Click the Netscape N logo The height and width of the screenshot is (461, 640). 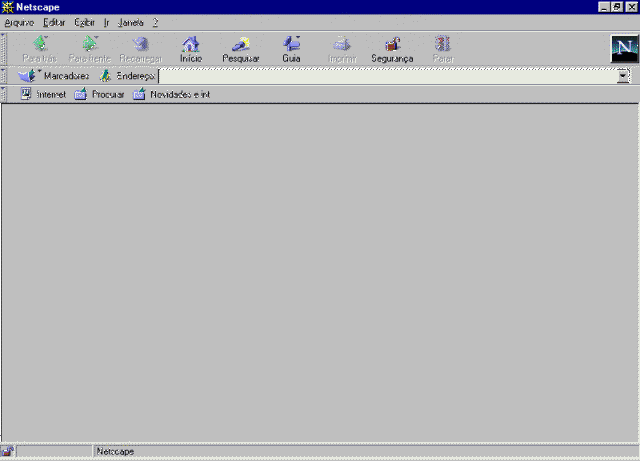click(624, 49)
